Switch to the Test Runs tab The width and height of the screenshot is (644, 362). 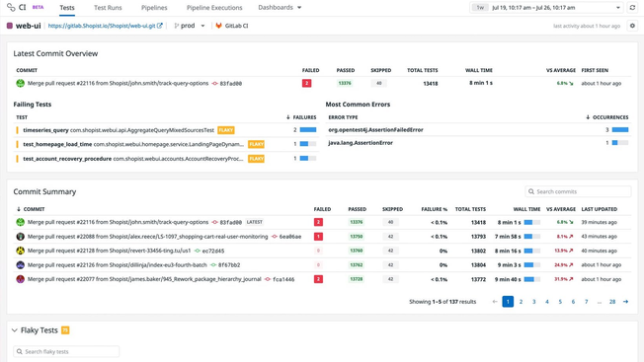(108, 8)
